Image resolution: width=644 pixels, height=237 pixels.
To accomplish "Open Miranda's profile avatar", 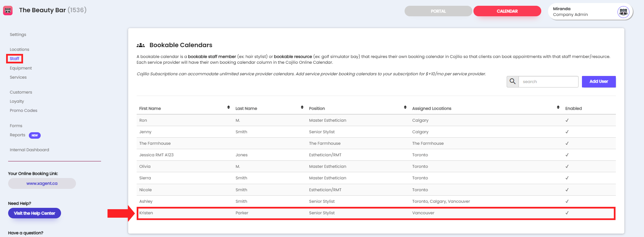I will pos(623,12).
